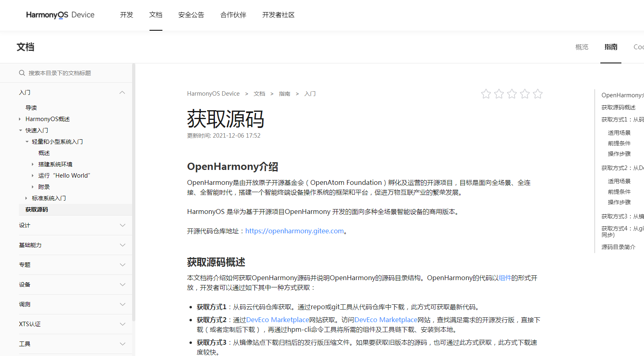The width and height of the screenshot is (644, 356).
Task: Jump to OpenHarmony介绍 in page outline
Action: pos(623,95)
